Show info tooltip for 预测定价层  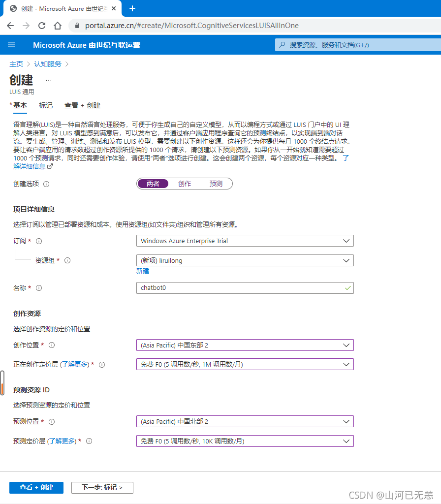[90, 441]
